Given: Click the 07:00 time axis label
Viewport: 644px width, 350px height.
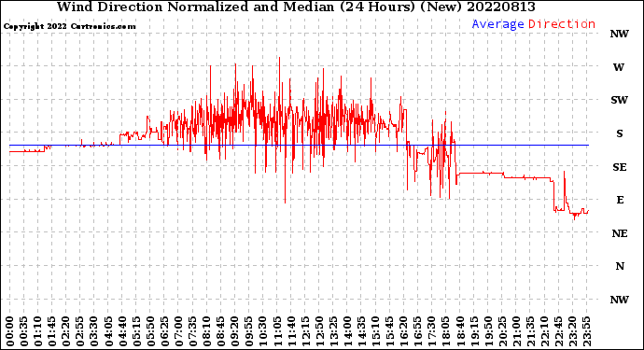Looking at the screenshot, I should coord(178,331).
